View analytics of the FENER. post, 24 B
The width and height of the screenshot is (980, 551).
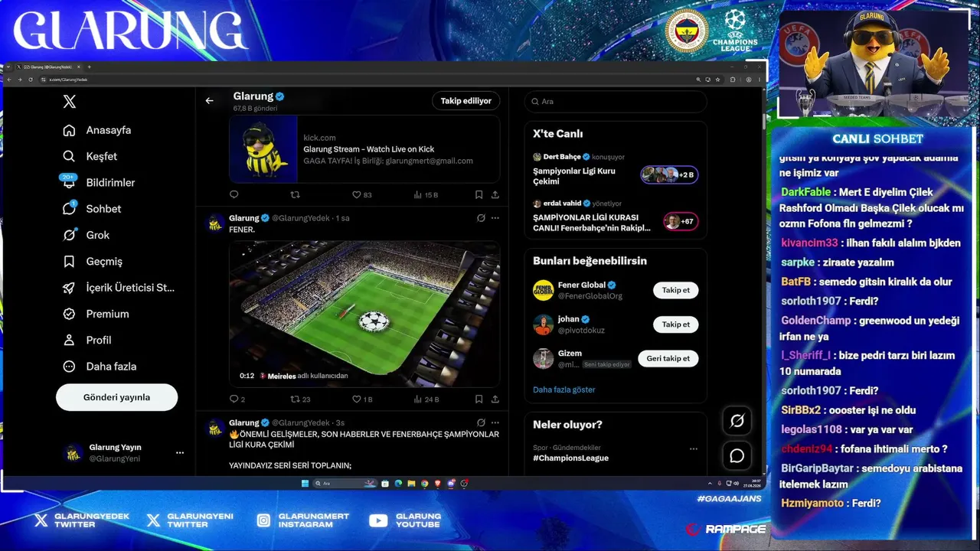[426, 399]
